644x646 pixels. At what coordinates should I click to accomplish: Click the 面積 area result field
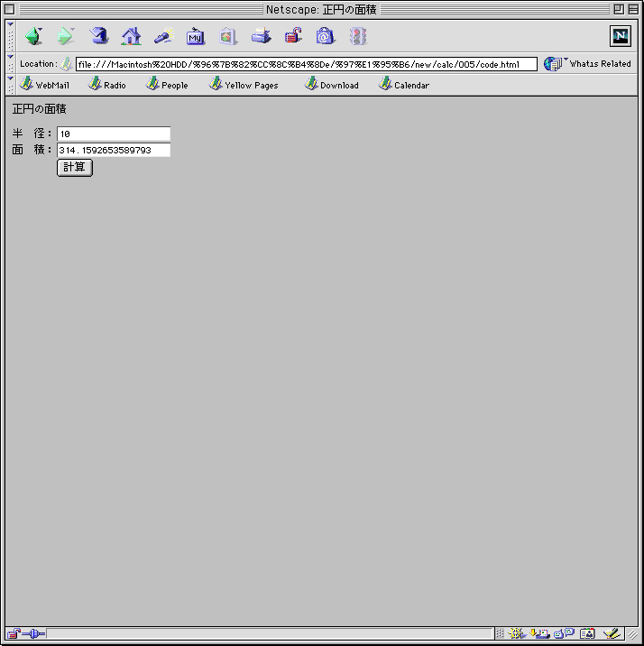114,150
